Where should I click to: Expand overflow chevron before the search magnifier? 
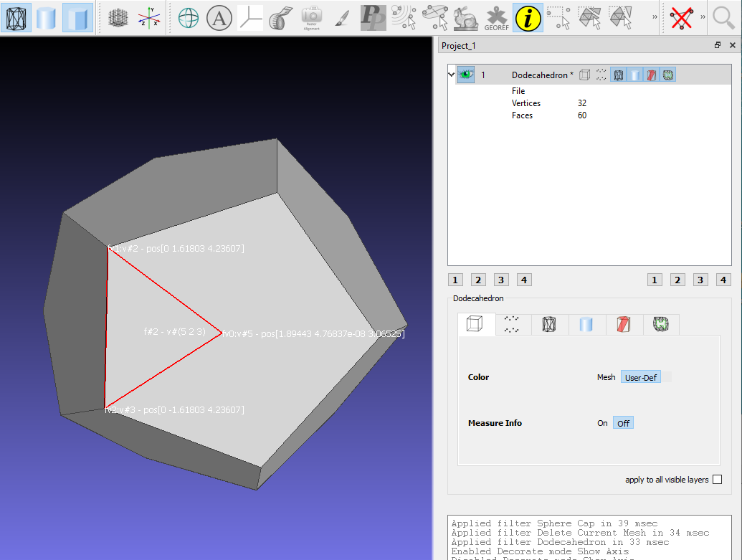[703, 17]
